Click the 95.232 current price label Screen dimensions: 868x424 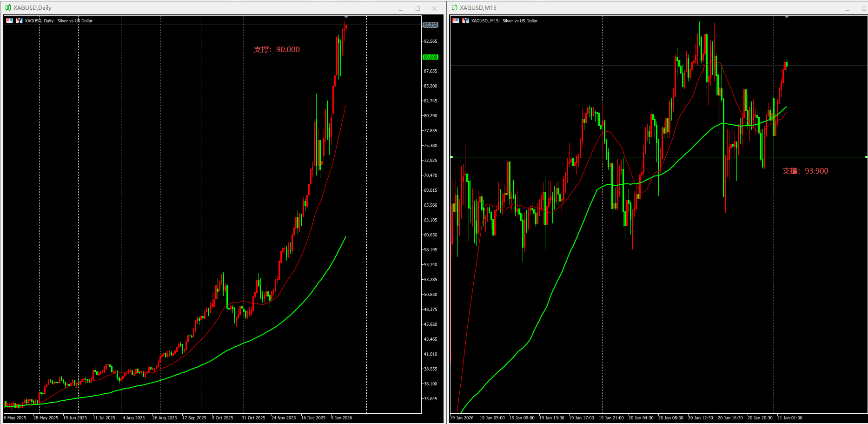[431, 25]
